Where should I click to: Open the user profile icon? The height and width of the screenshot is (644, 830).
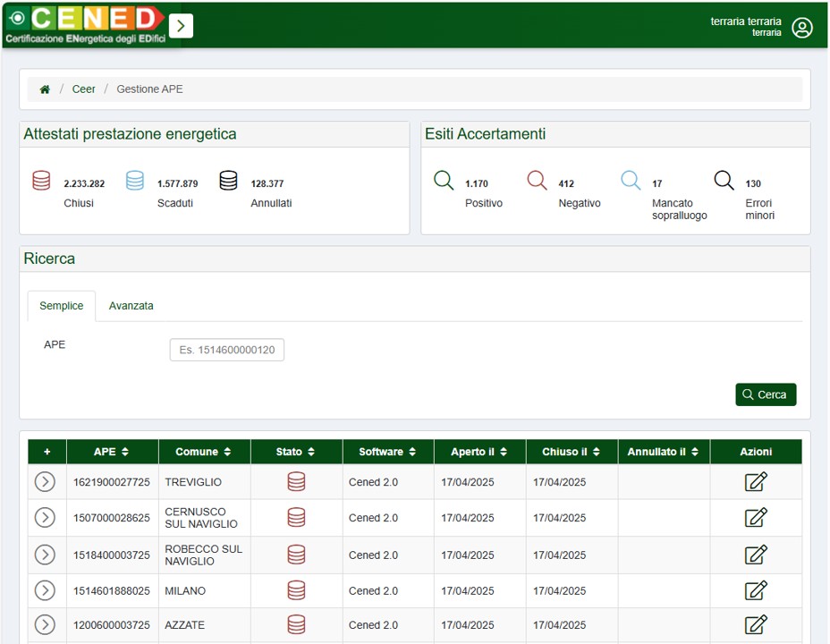[x=802, y=28]
